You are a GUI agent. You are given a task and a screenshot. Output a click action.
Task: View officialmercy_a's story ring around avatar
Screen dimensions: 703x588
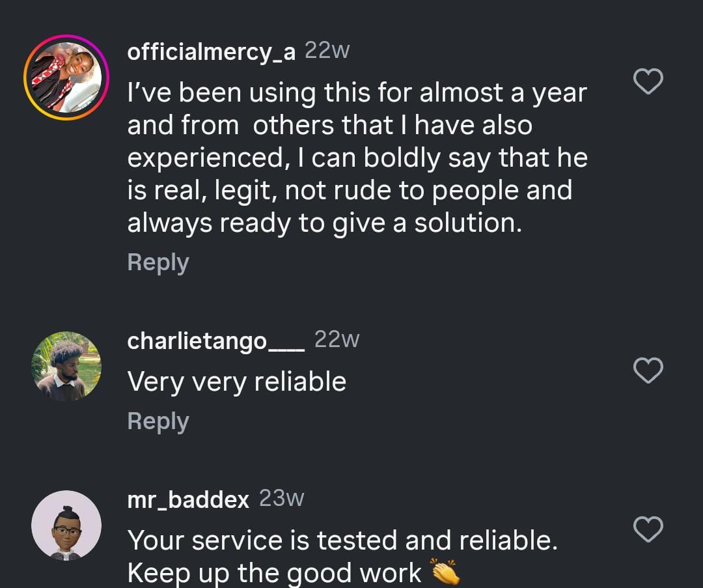click(x=66, y=76)
